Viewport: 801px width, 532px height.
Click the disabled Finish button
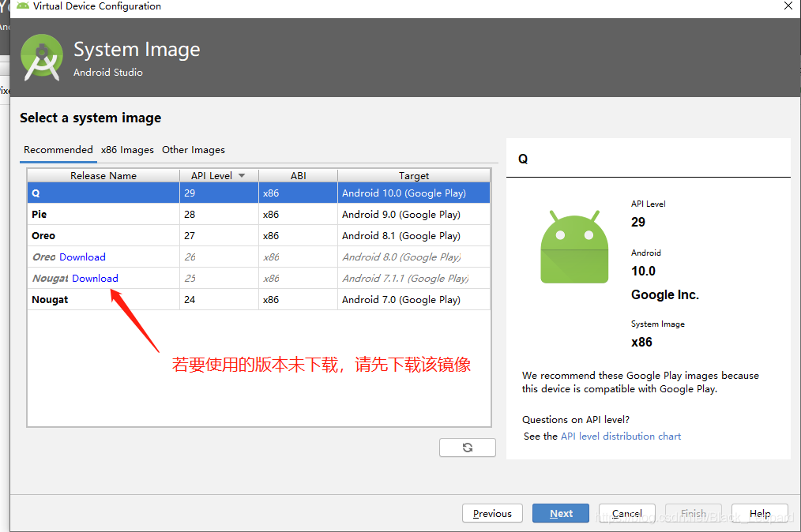pos(694,513)
